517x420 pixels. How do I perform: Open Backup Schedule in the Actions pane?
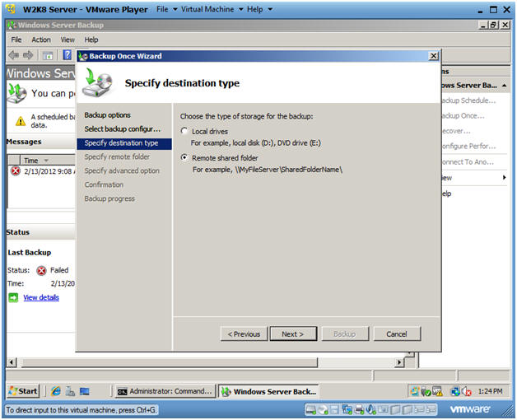468,100
